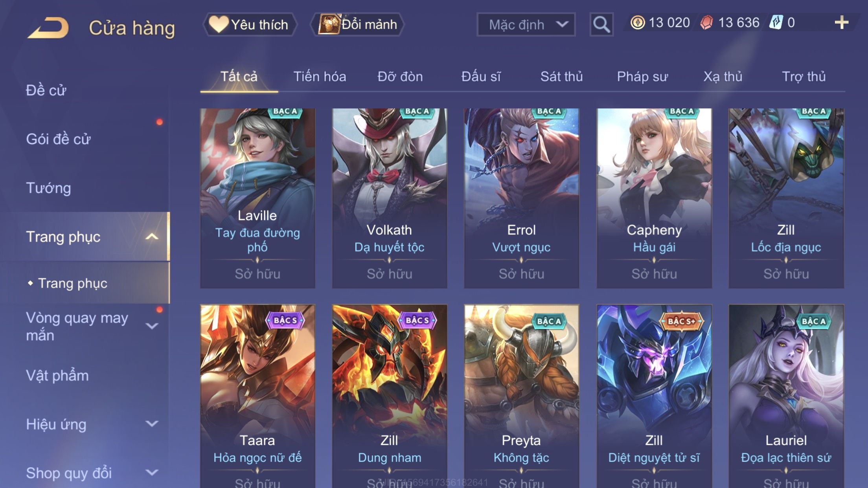The width and height of the screenshot is (868, 488).
Task: Open the Mặc định sort dropdown
Action: tap(526, 24)
